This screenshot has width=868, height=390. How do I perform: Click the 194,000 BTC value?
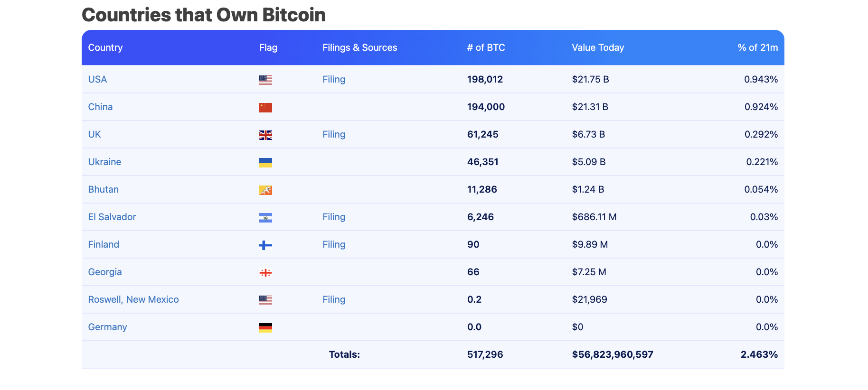coord(486,107)
